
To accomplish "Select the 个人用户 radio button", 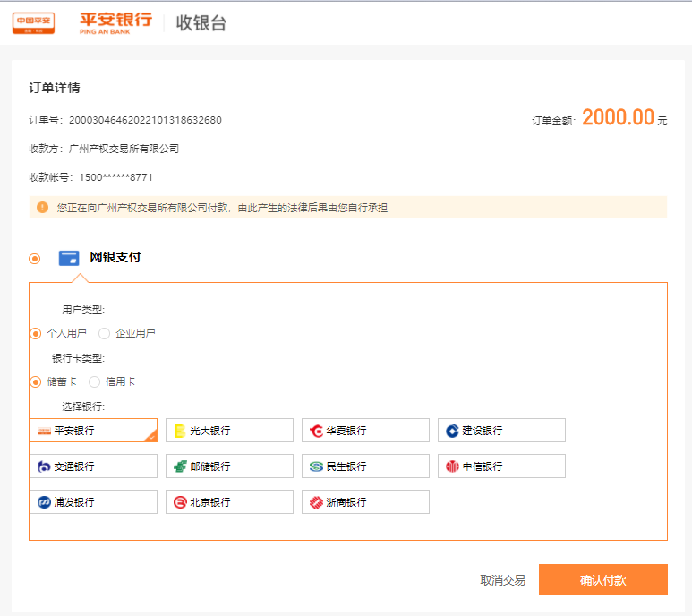I will click(35, 333).
